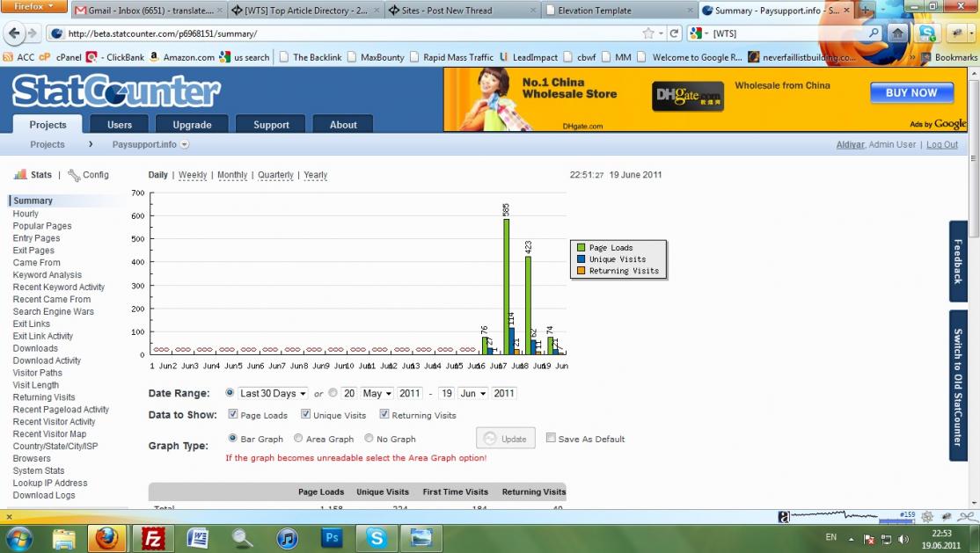Select the No Graph radio option
The height and width of the screenshot is (553, 980).
tap(369, 438)
